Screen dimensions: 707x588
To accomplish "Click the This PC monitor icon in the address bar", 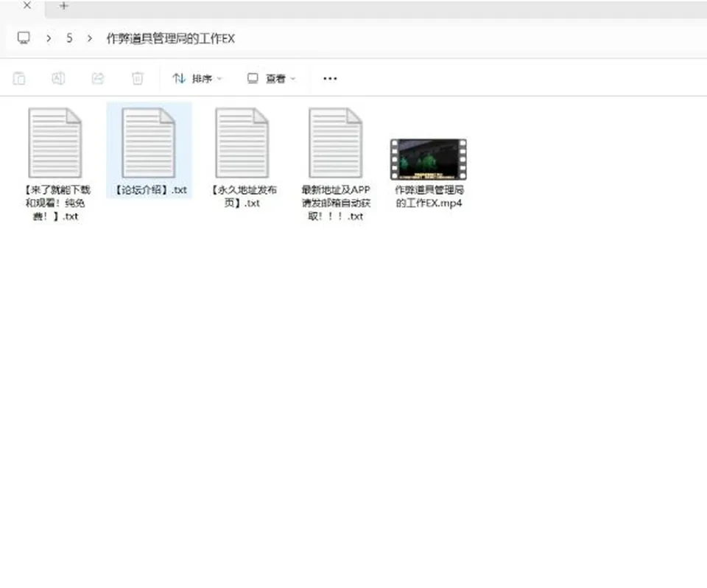I will tap(24, 38).
